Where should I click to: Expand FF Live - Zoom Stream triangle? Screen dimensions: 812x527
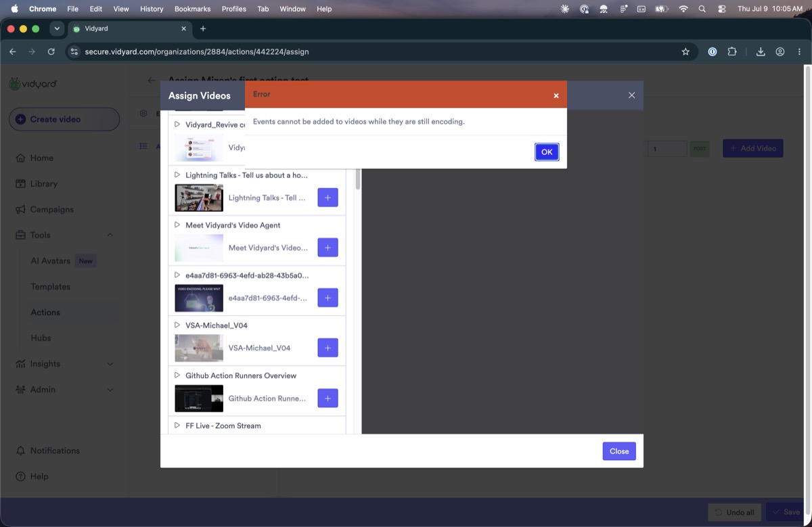coord(177,426)
